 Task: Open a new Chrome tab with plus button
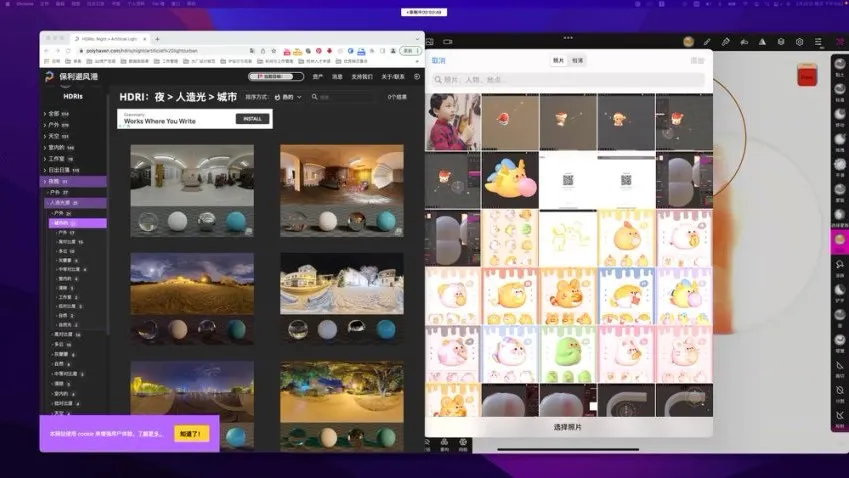point(157,39)
